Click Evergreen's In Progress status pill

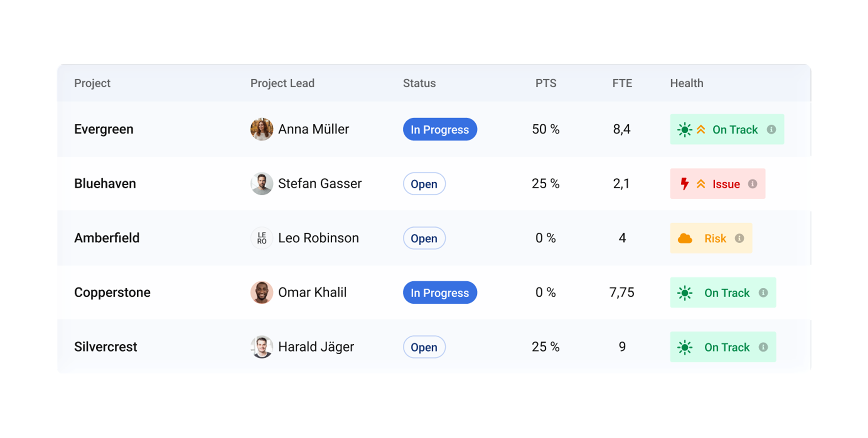(x=440, y=130)
